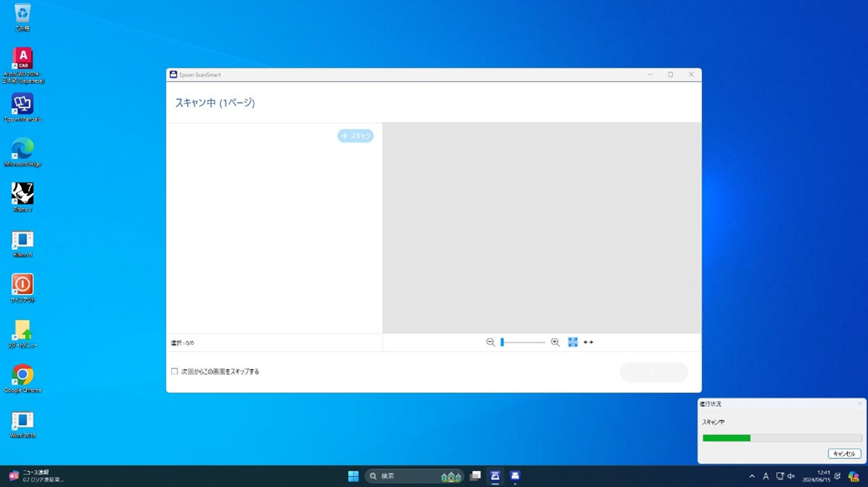Screen dimensions: 868x487
Task: Select the fit-to-window preview icon
Action: tap(573, 342)
